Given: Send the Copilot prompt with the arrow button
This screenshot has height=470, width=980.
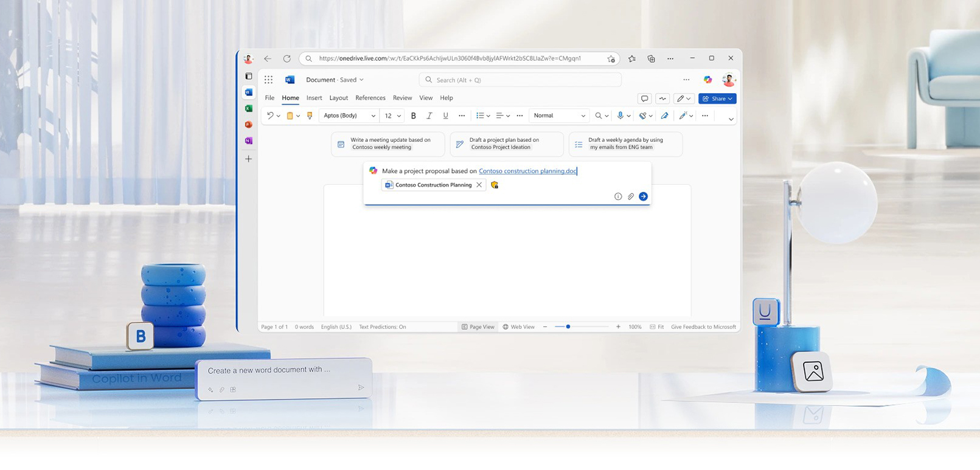Looking at the screenshot, I should coord(643,196).
